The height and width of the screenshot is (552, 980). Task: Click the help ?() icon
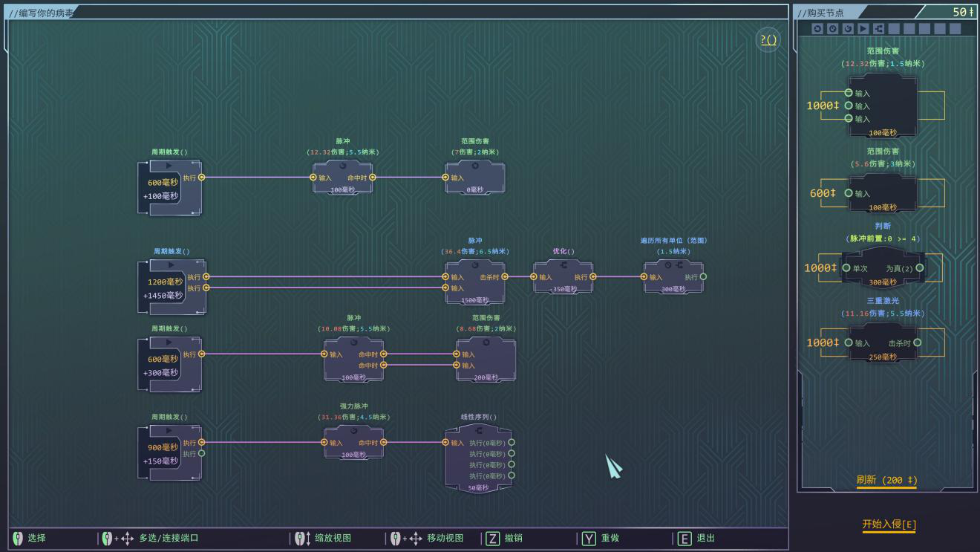[768, 40]
